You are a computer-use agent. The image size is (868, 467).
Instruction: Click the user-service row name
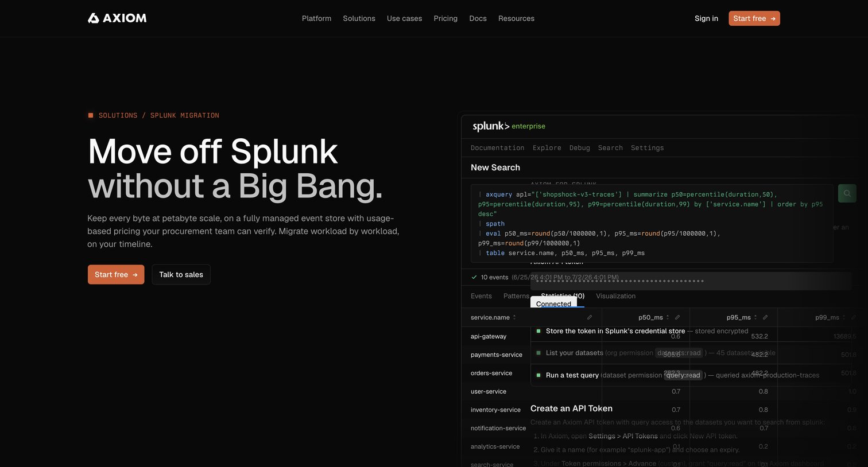coord(489,391)
